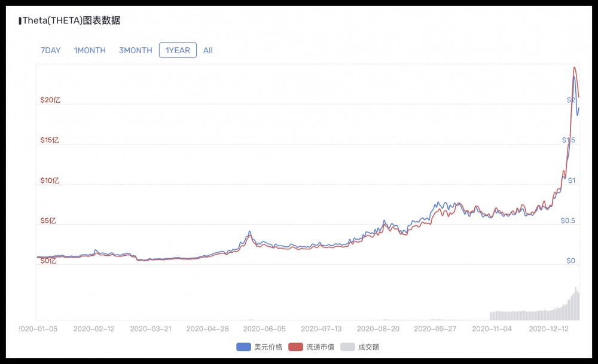Screen dimensions: 598x364
Task: Click the 2020-06-05 date label
Action: coord(264,329)
